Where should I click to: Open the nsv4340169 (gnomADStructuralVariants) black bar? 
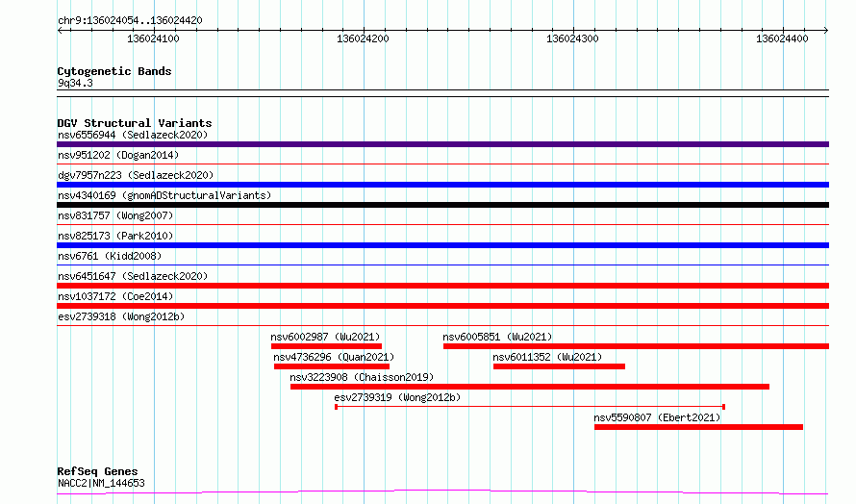tap(442, 205)
